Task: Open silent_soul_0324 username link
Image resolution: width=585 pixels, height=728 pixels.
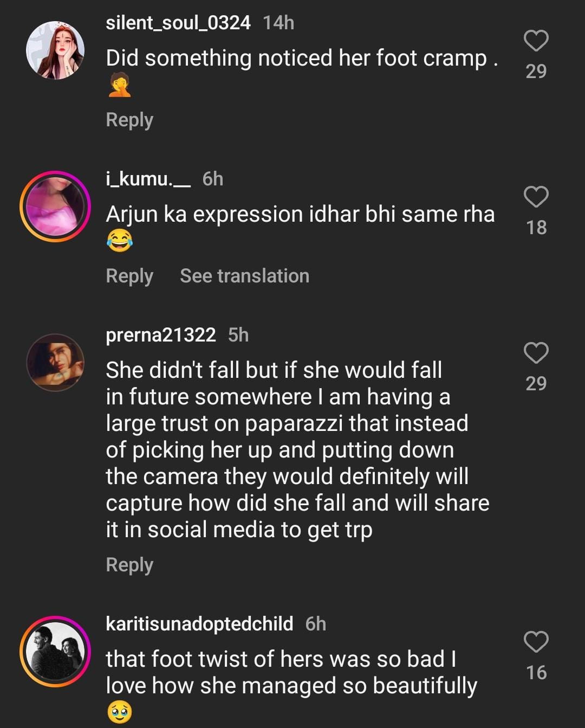Action: pos(178,23)
